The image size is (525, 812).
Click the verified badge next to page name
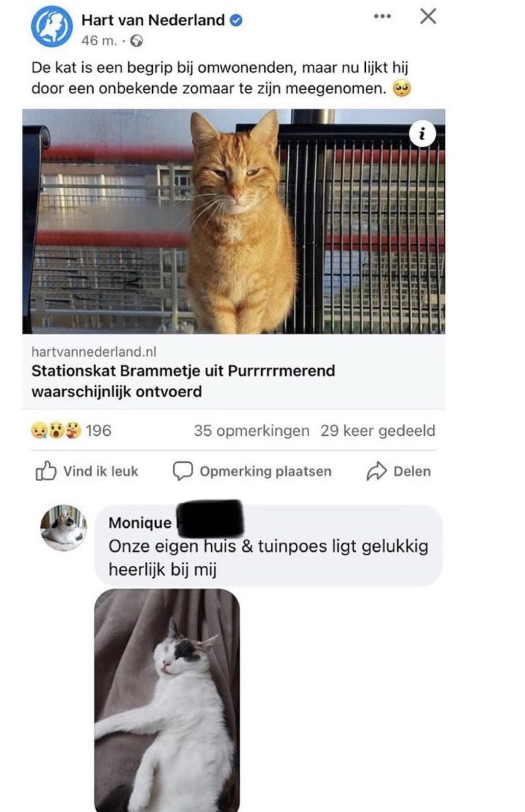236,20
